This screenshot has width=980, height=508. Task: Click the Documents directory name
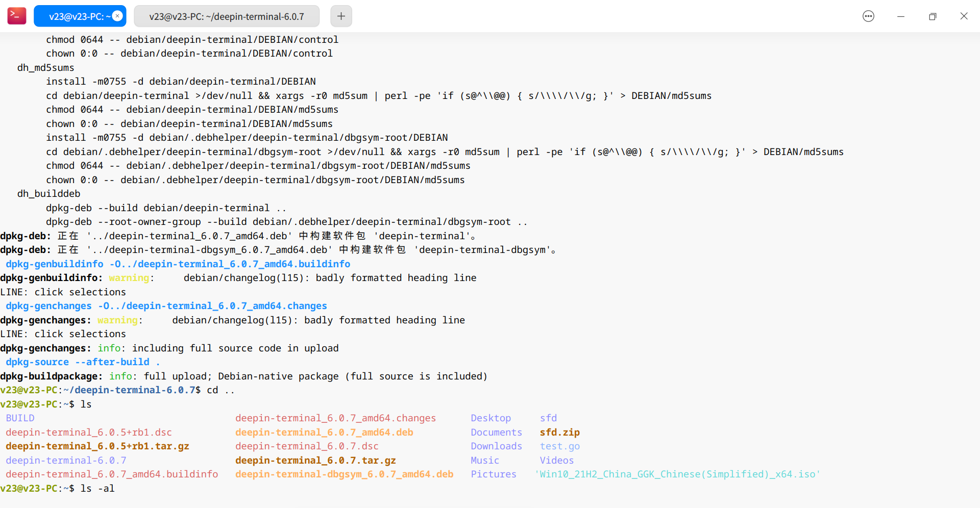coord(496,433)
